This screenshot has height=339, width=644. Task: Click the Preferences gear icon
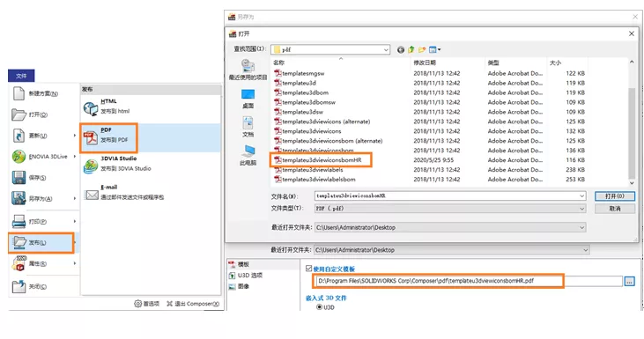point(138,304)
